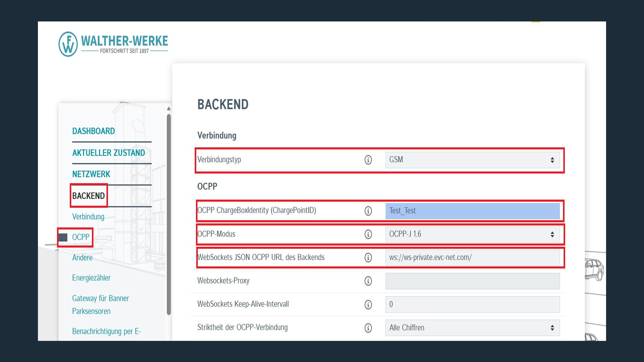Open the Alle Chiffren dropdown

point(472,328)
